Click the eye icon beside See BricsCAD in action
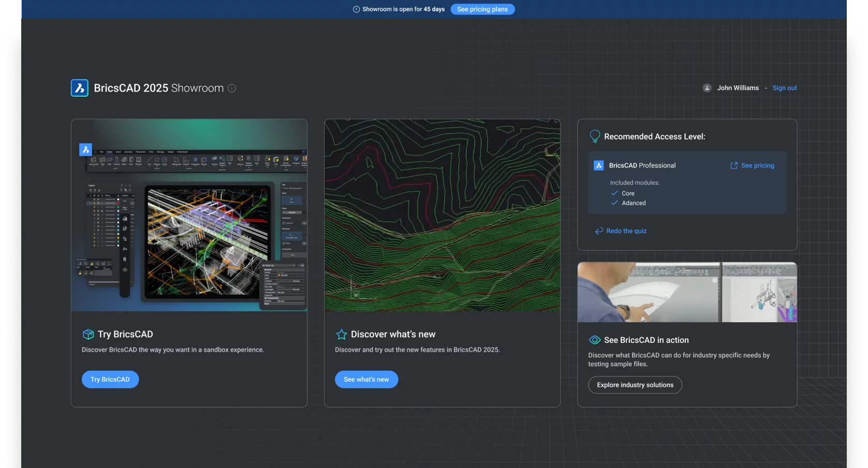868x468 pixels. point(595,340)
